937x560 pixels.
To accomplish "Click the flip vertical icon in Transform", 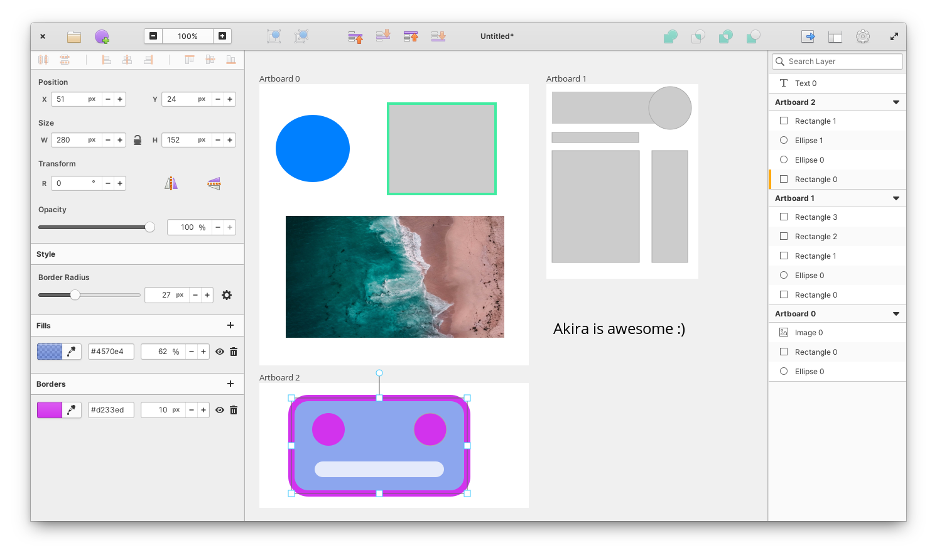I will [214, 183].
